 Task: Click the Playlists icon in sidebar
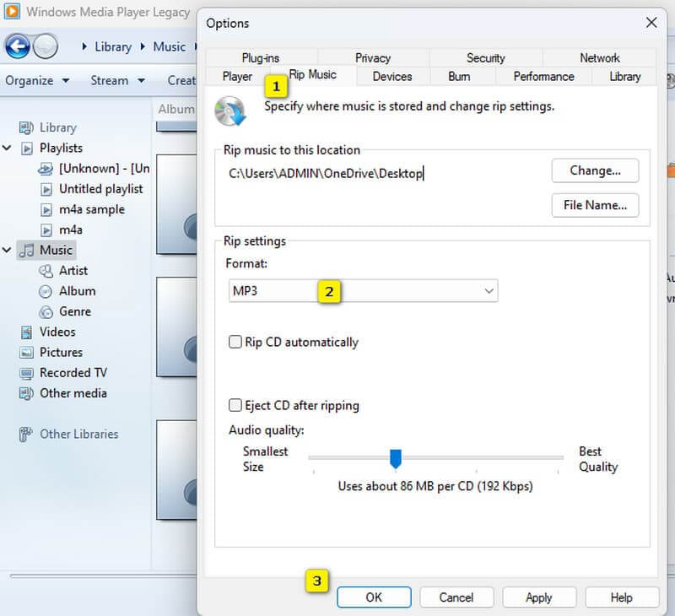[x=27, y=149]
